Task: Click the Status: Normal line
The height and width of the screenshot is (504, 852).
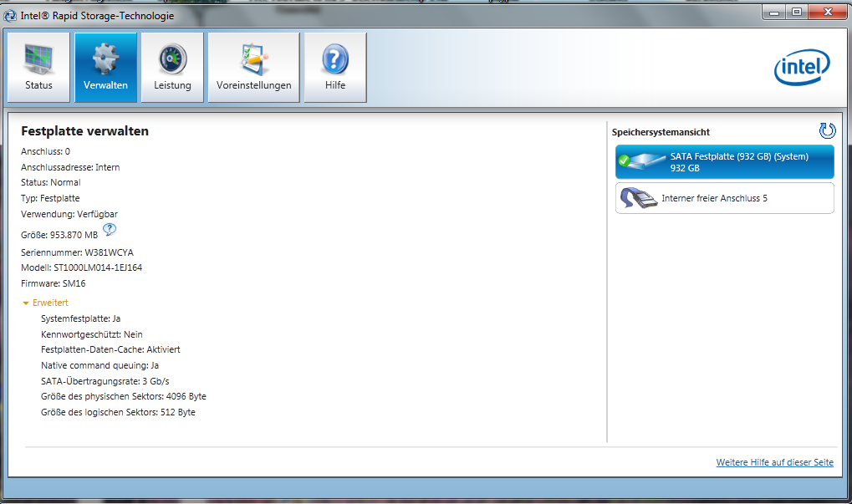Action: point(50,182)
